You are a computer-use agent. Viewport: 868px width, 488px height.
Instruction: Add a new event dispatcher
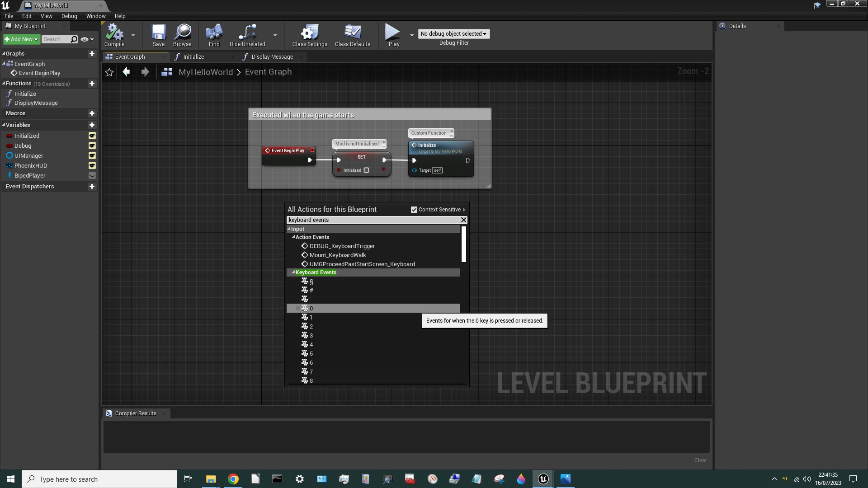92,187
